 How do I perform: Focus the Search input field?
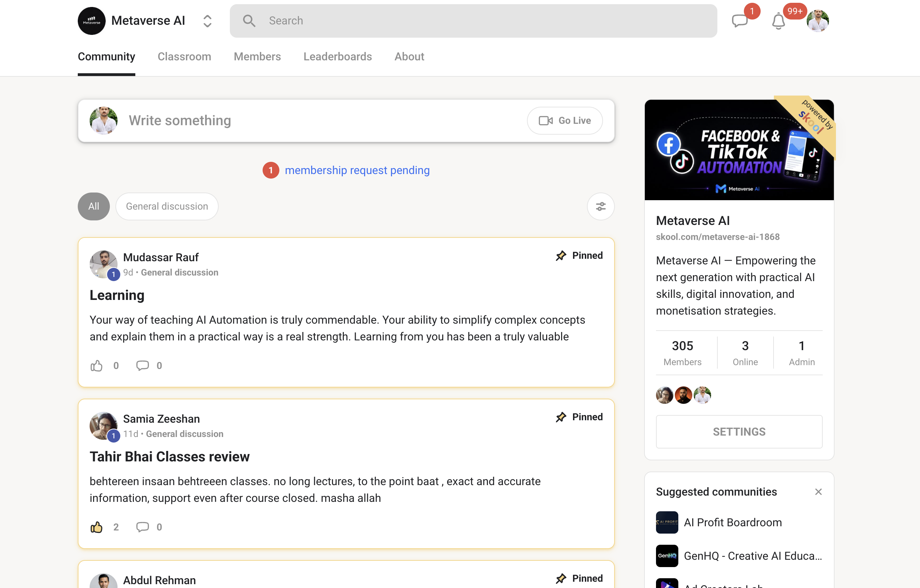[x=473, y=21]
